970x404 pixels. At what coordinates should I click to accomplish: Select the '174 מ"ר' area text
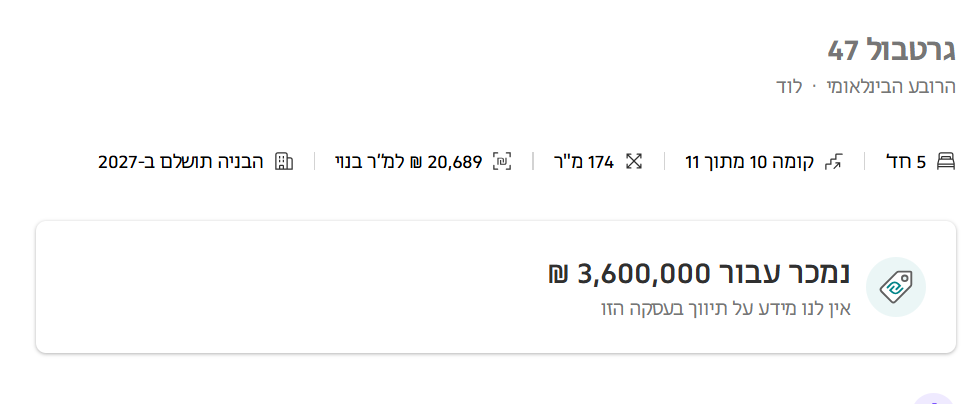(587, 161)
